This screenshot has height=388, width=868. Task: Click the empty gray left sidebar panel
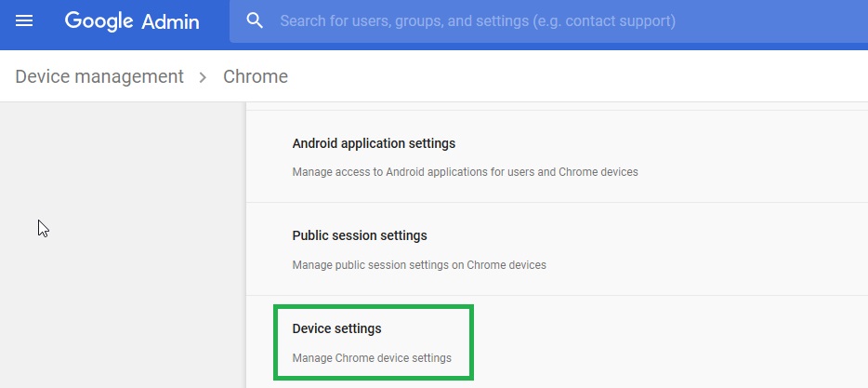tap(123, 245)
